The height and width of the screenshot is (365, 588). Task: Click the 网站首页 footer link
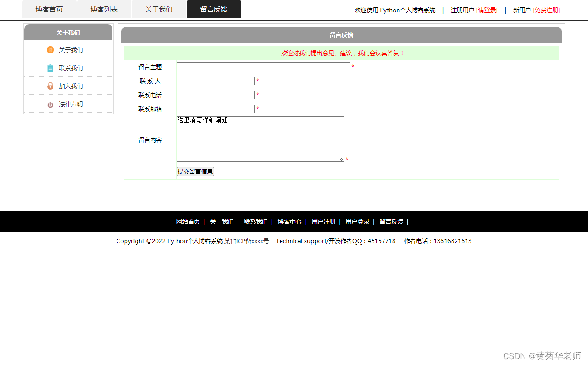click(x=188, y=221)
